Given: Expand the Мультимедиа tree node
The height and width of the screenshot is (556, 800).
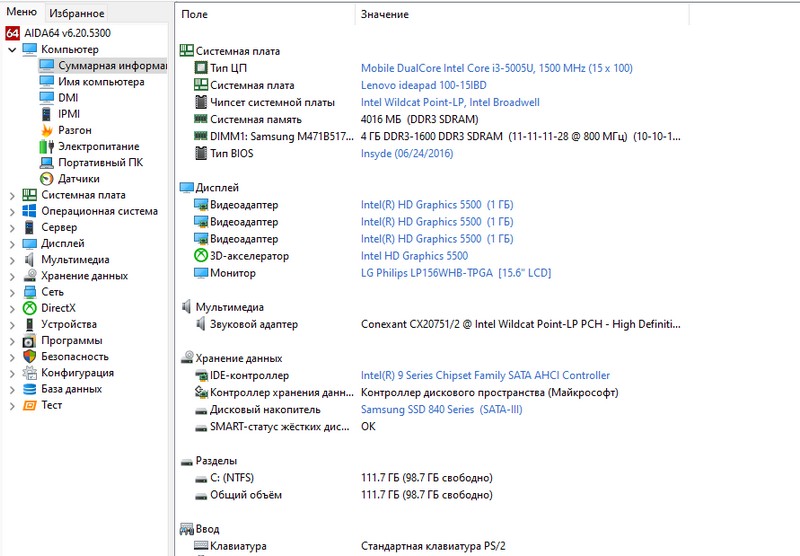Looking at the screenshot, I should pos(11,260).
